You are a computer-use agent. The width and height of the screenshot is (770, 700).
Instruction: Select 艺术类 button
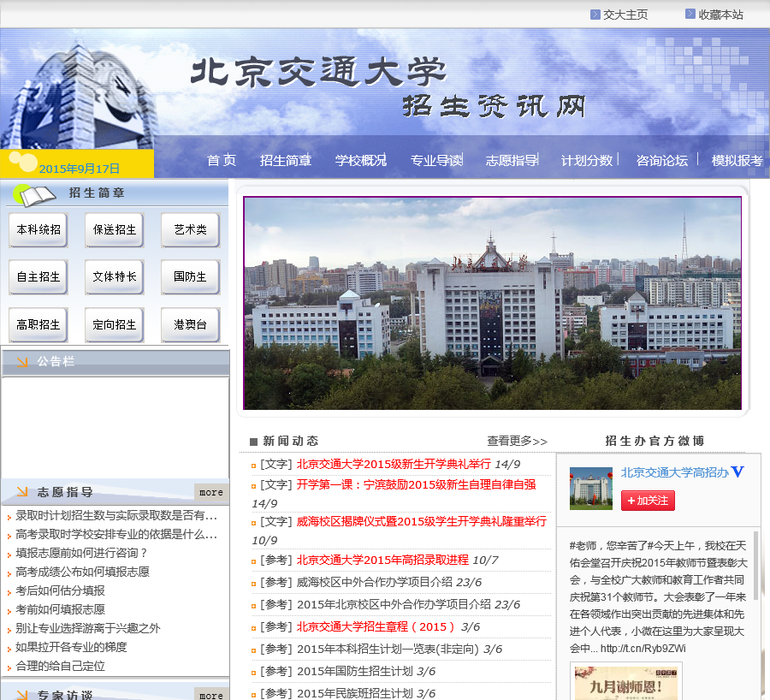191,230
